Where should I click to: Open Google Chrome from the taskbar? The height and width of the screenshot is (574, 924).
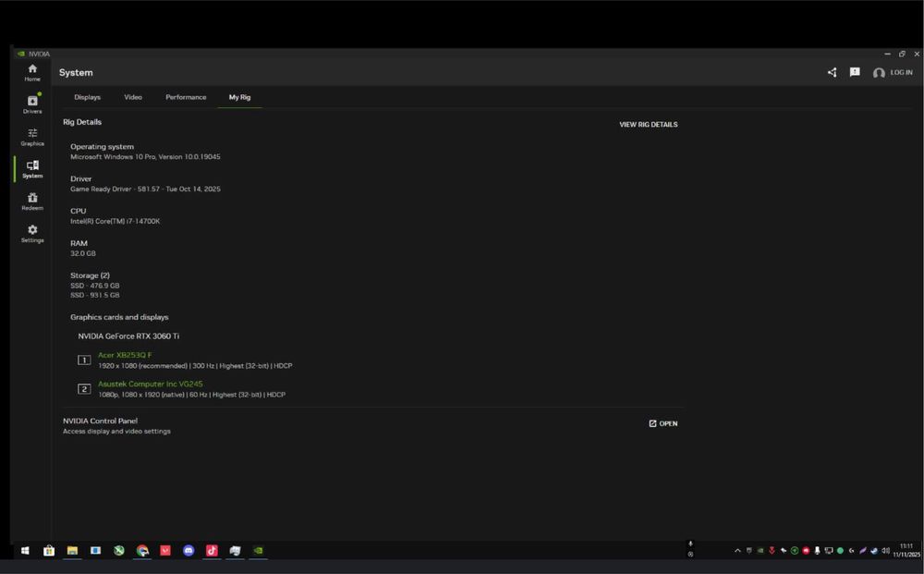[x=142, y=550]
